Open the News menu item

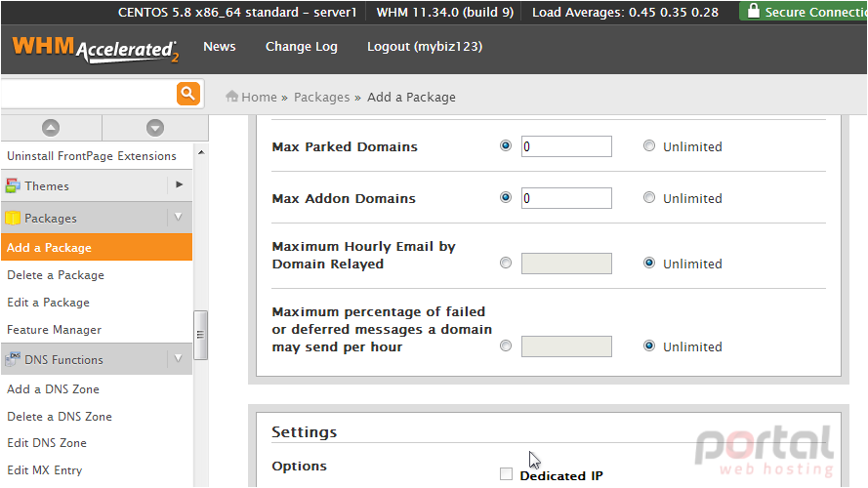[220, 47]
